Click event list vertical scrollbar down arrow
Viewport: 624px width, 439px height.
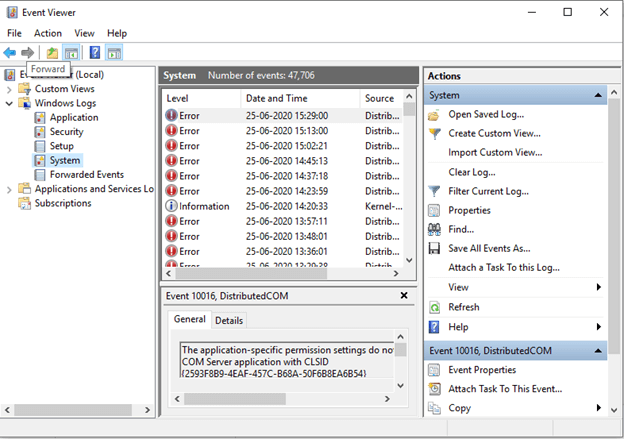(409, 260)
